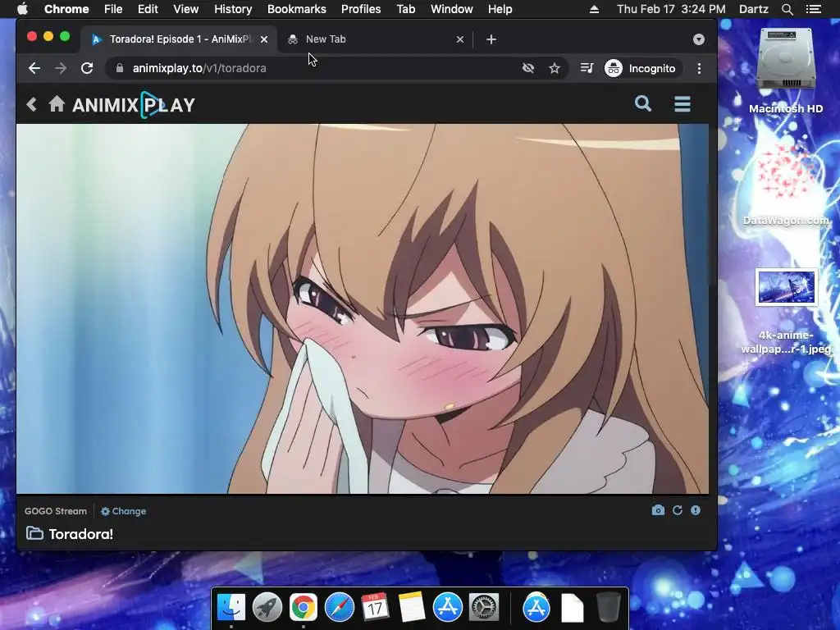Close the Toradora! Episode 1 tab
Viewport: 840px width, 630px height.
point(263,39)
